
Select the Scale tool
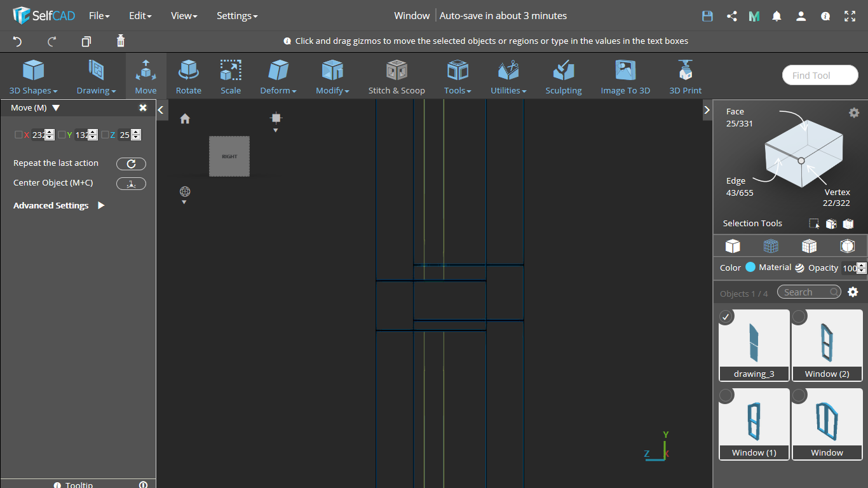[x=231, y=76]
